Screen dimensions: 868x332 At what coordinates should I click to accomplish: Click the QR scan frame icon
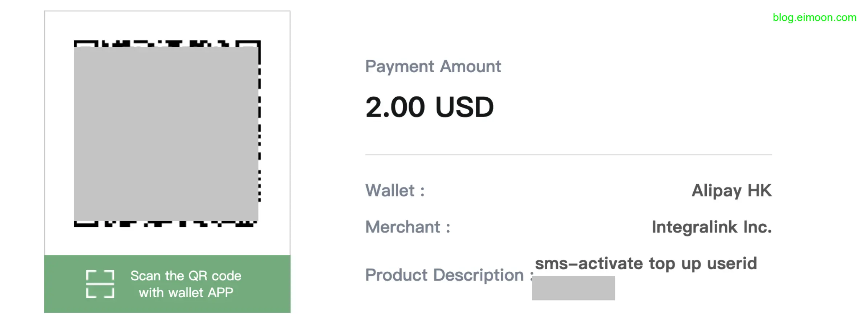click(x=100, y=284)
